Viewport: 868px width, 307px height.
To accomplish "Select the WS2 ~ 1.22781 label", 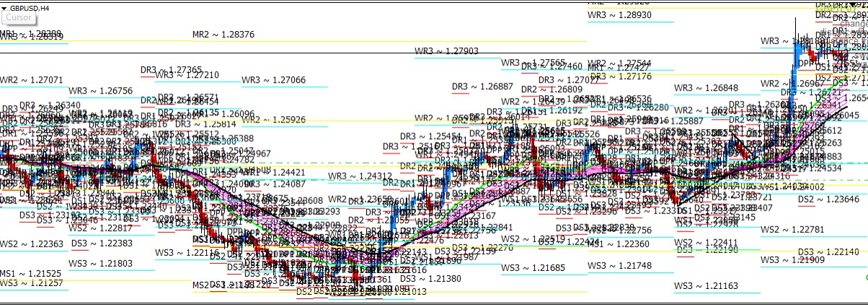I will tap(792, 230).
